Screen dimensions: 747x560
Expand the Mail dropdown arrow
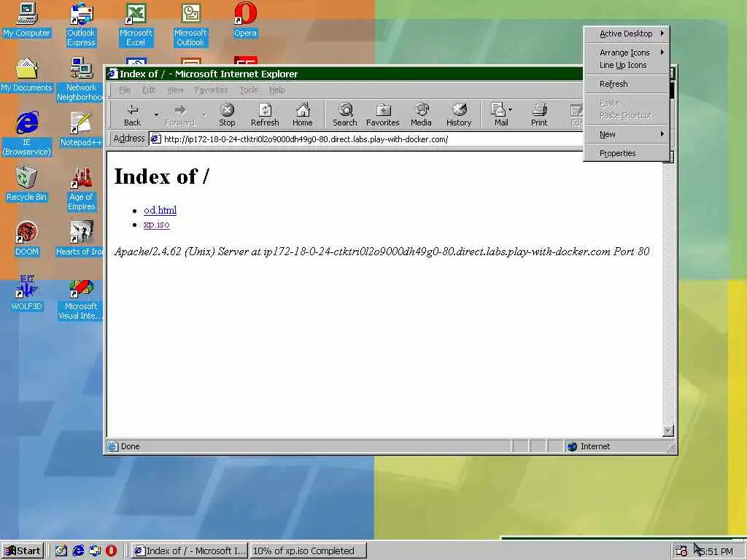tap(511, 109)
